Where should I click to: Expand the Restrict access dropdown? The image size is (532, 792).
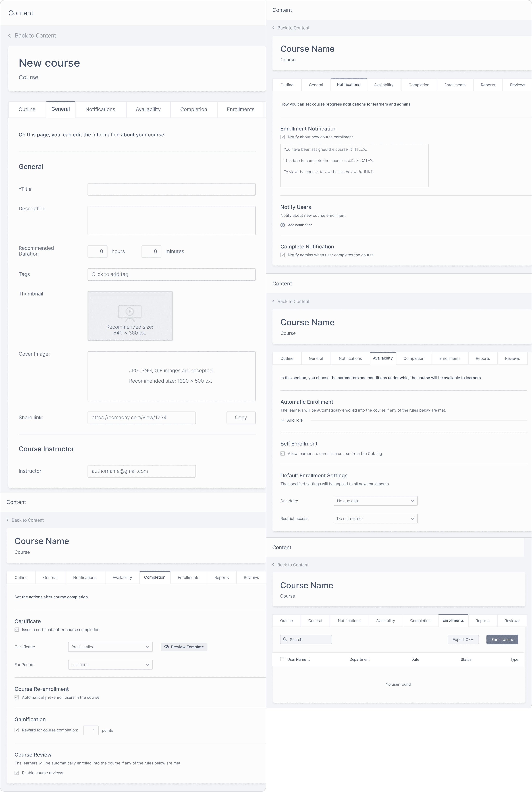[x=375, y=519]
